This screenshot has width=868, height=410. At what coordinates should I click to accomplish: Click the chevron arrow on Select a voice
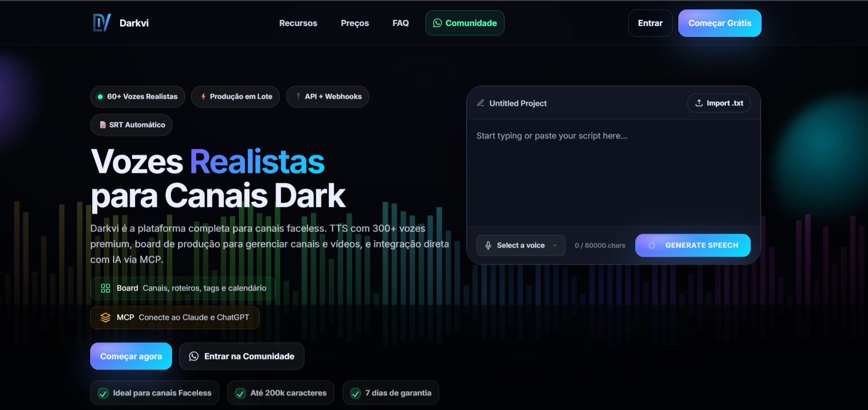click(555, 245)
